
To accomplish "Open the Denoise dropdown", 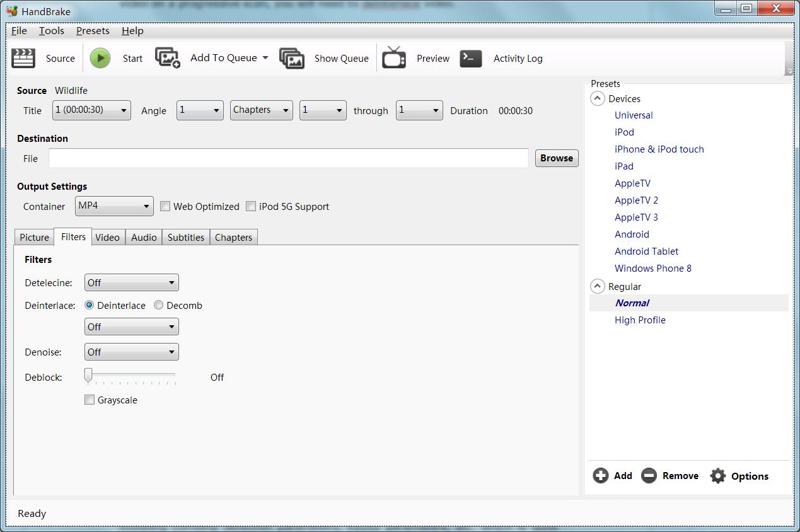I will click(132, 352).
